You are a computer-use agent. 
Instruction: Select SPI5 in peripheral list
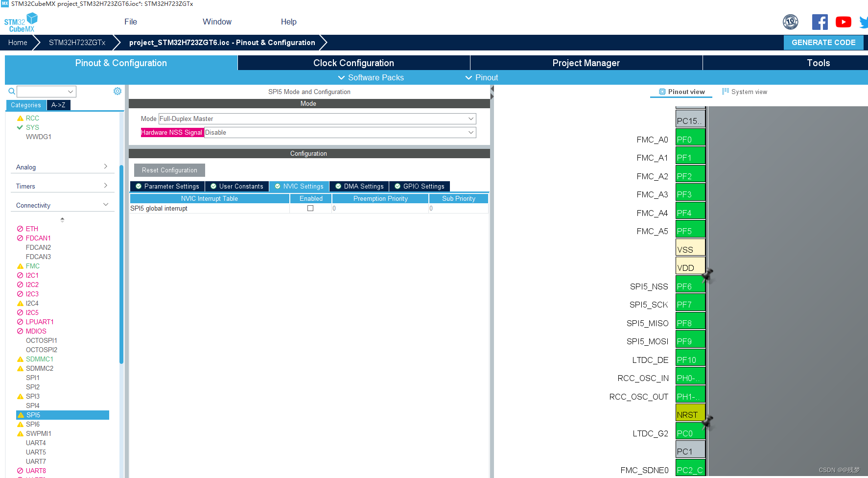point(63,415)
